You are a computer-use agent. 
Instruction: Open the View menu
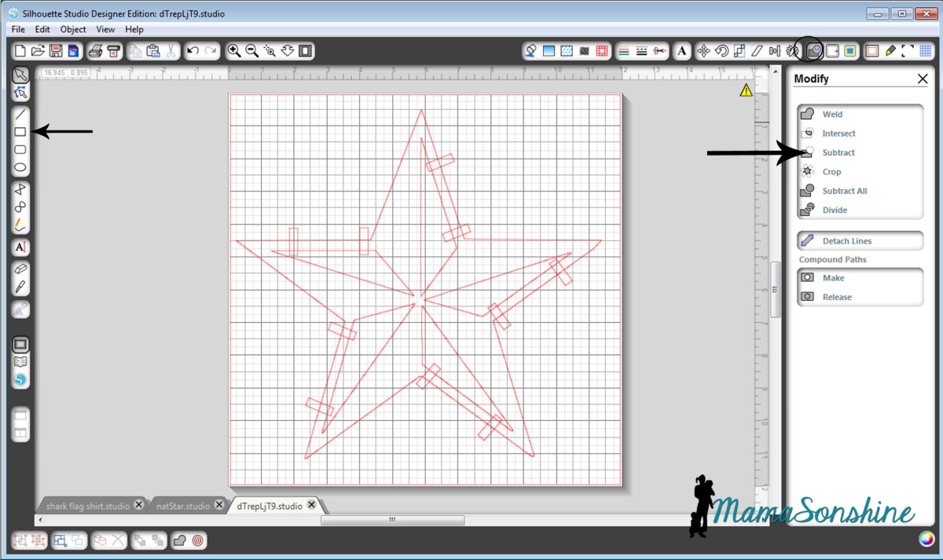[105, 29]
